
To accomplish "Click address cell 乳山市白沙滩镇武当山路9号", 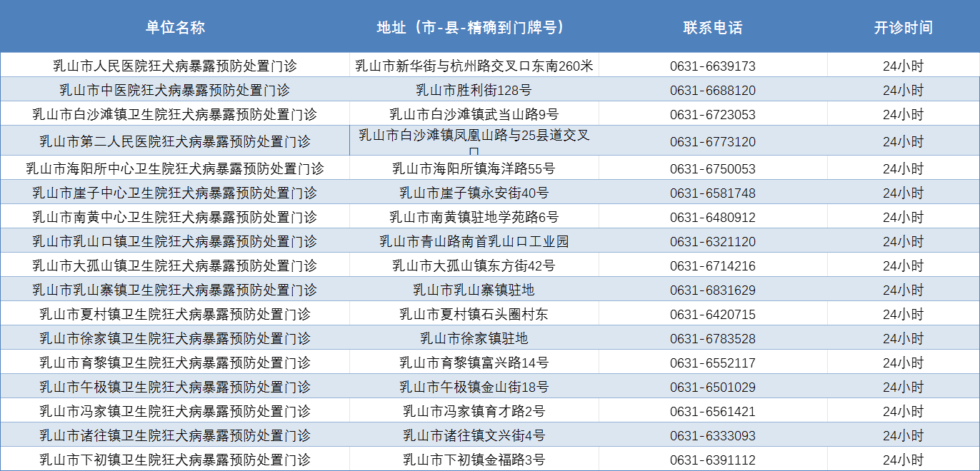I will (x=474, y=114).
